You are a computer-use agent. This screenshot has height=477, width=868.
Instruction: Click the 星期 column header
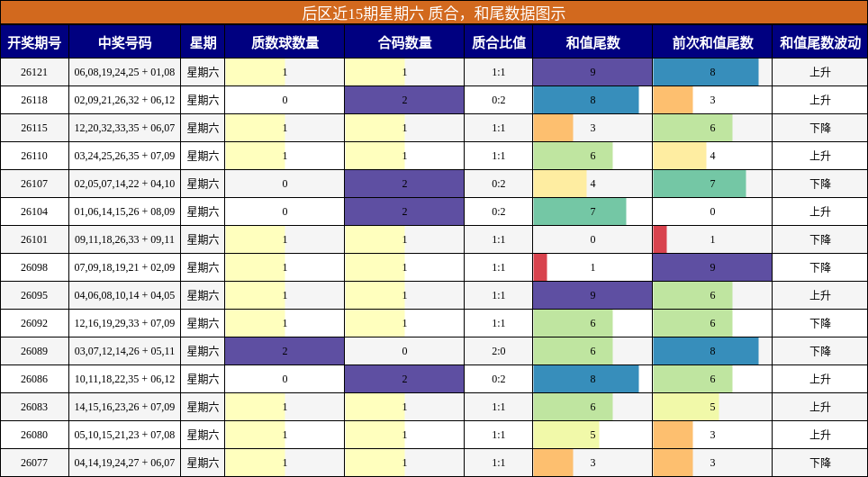[x=203, y=42]
